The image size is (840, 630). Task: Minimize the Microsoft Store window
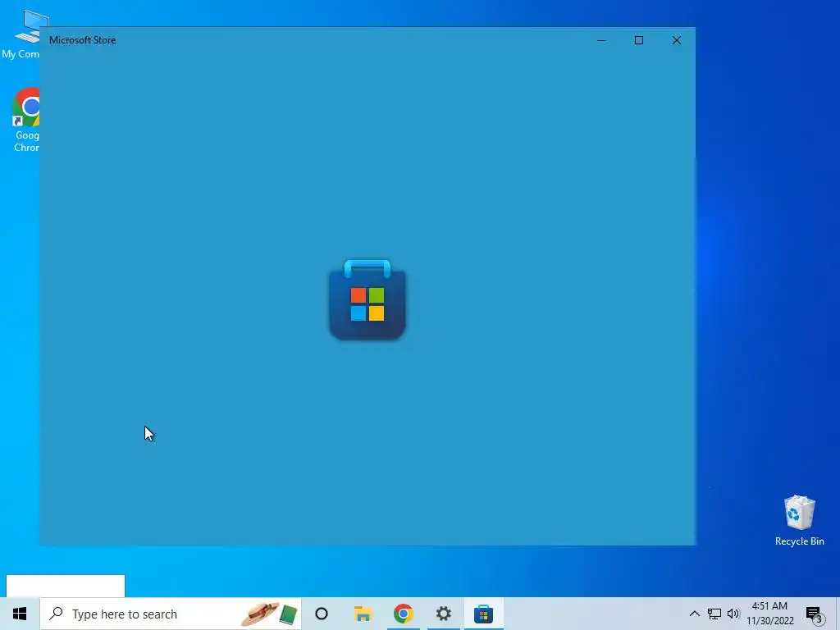click(601, 40)
